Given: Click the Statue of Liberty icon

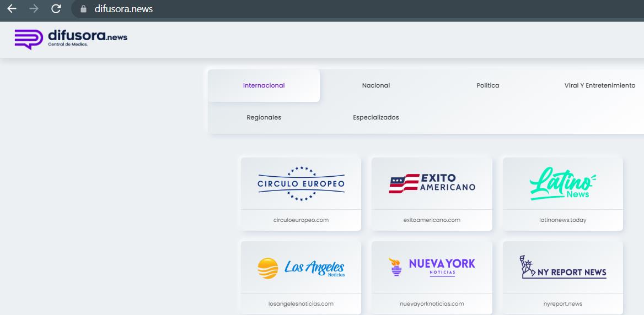Looking at the screenshot, I should coord(527,267).
